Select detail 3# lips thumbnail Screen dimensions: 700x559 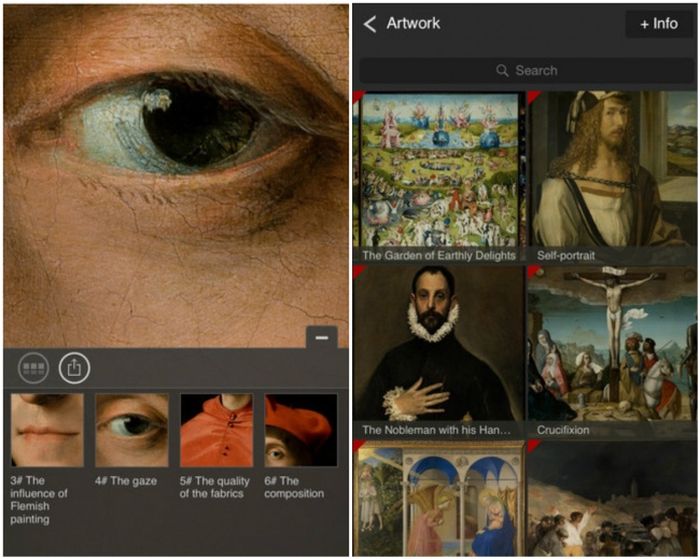pos(47,430)
